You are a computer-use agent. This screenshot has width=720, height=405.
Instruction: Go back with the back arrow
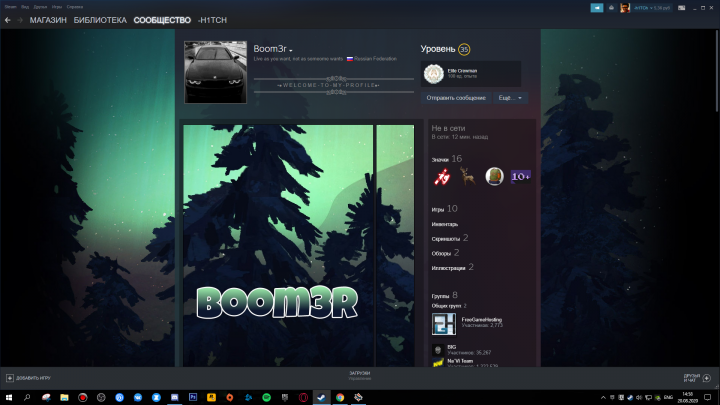pos(7,20)
